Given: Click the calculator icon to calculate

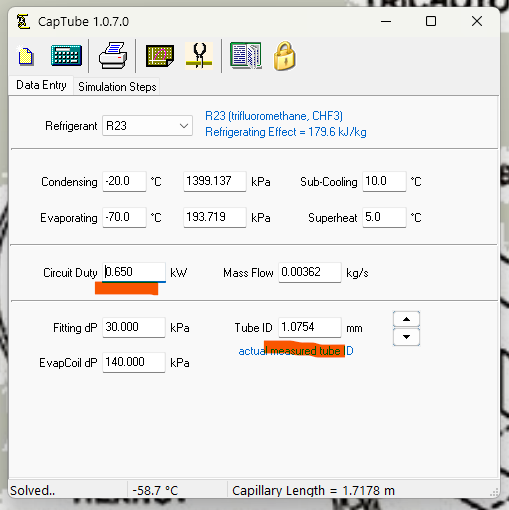Looking at the screenshot, I should click(66, 55).
